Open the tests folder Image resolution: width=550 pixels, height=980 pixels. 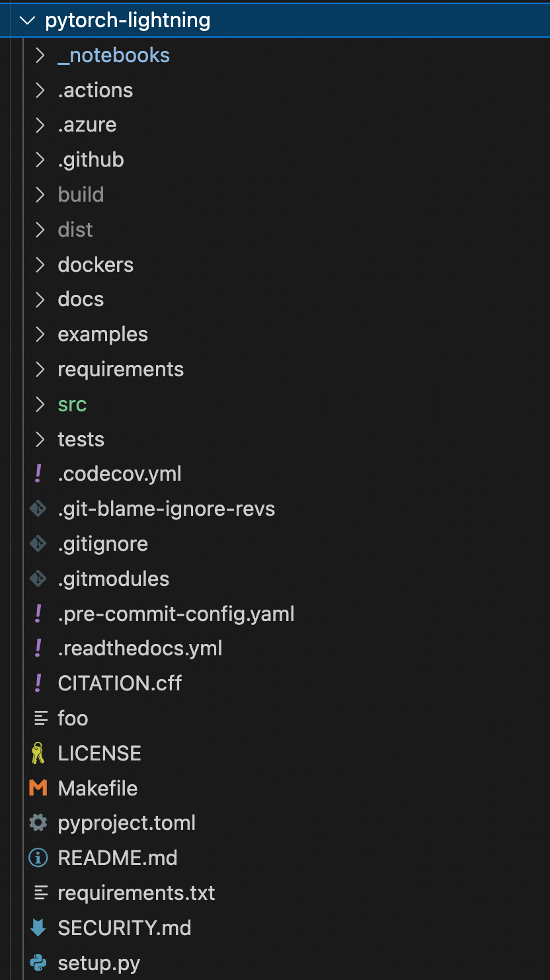point(81,439)
